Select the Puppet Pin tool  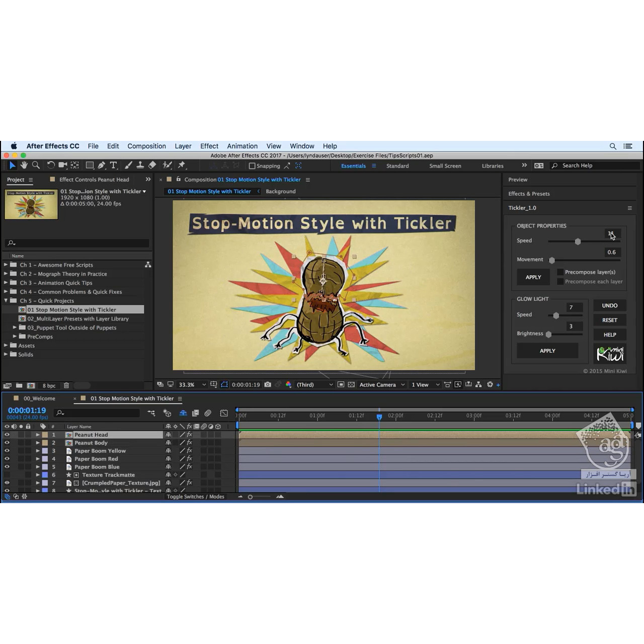[x=182, y=165]
